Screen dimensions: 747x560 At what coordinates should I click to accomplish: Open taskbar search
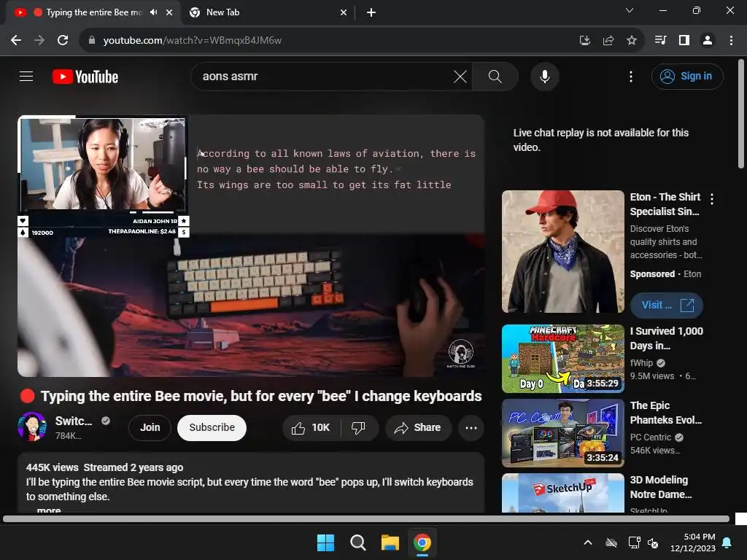click(357, 542)
